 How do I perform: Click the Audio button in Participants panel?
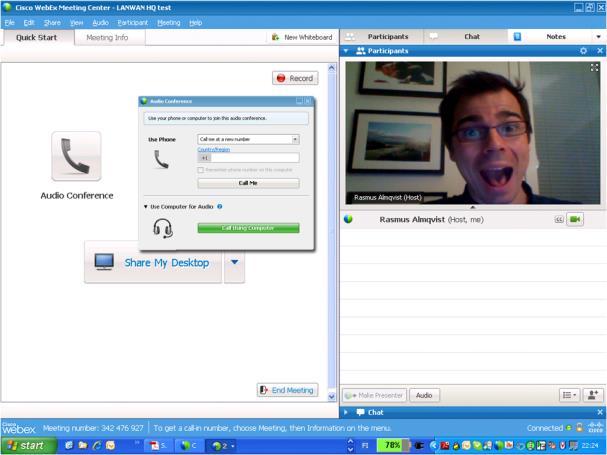424,395
